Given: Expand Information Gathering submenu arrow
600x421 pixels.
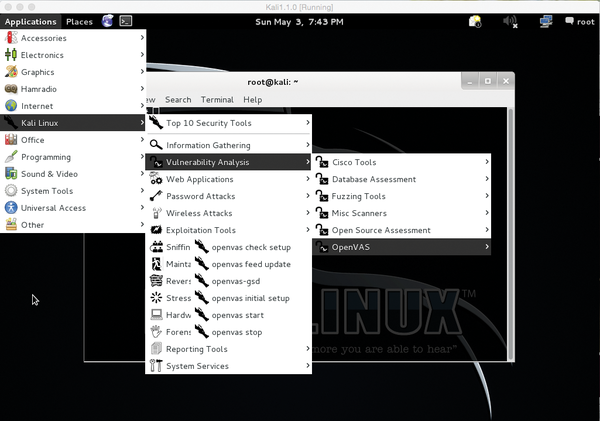Looking at the screenshot, I should coord(308,145).
